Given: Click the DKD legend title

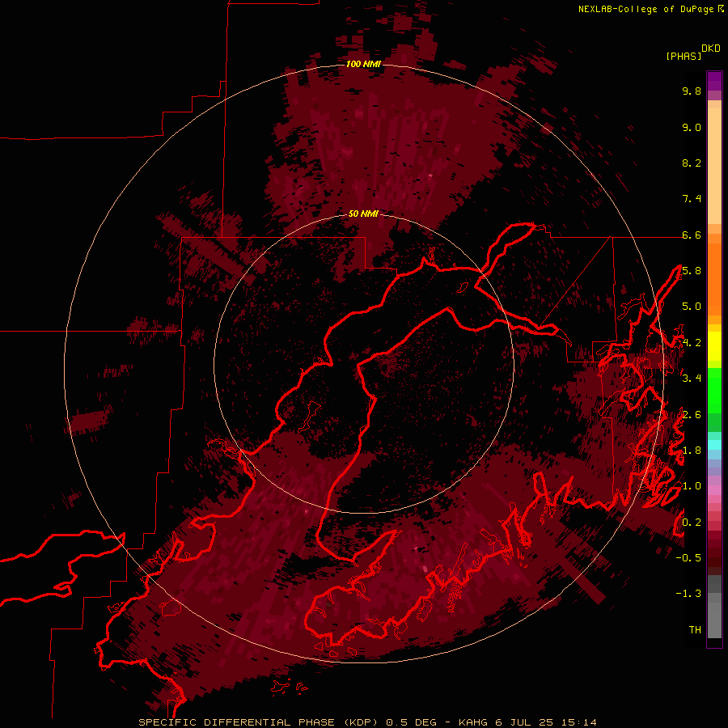Looking at the screenshot, I should [x=711, y=49].
